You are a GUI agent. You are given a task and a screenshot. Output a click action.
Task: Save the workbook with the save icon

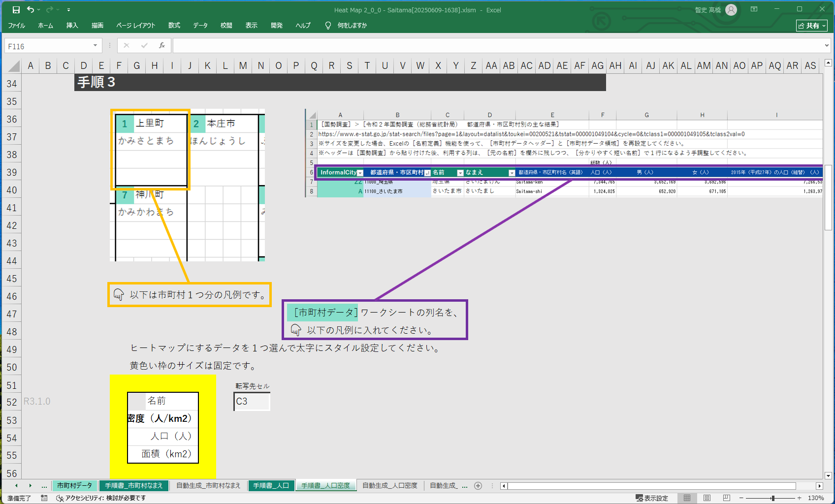pyautogui.click(x=16, y=10)
